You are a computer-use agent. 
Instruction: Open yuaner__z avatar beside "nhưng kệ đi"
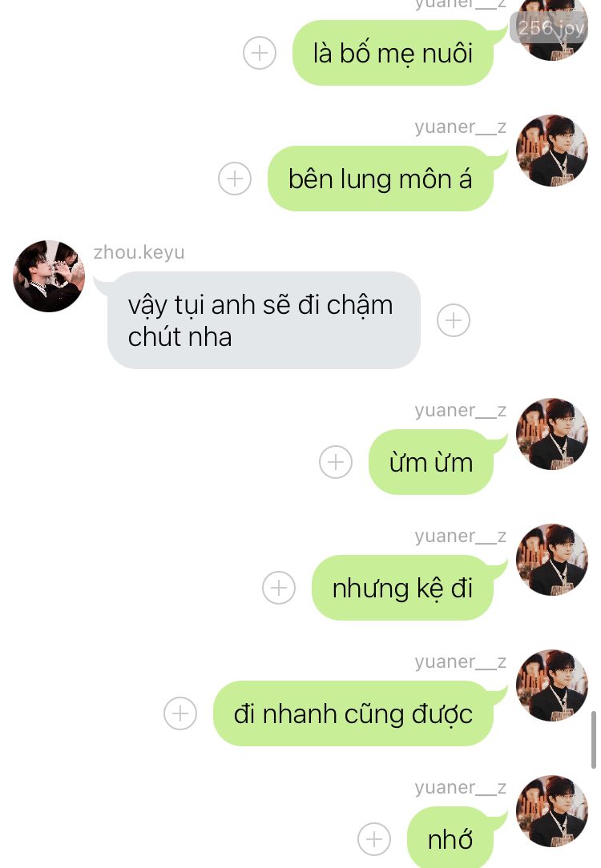[x=551, y=560]
